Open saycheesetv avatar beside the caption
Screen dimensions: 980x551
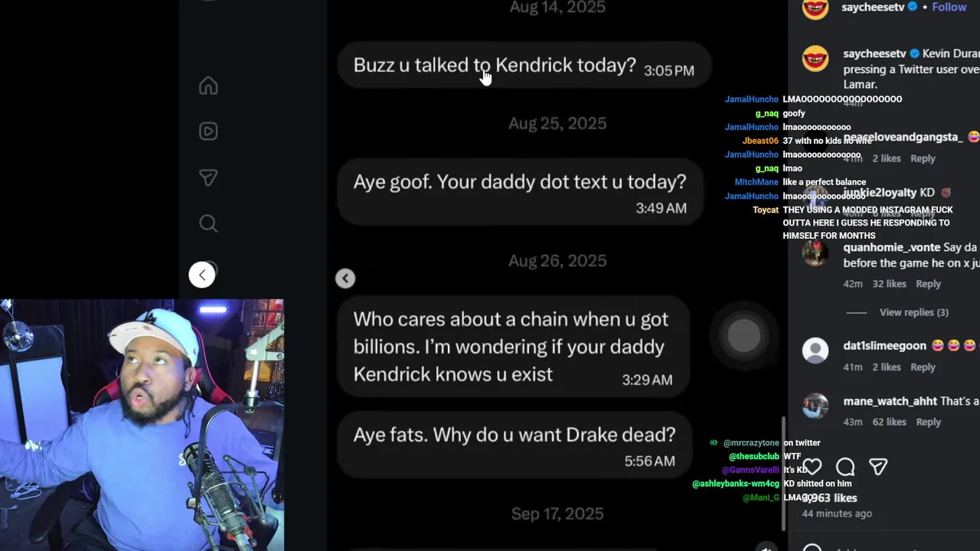pyautogui.click(x=815, y=59)
